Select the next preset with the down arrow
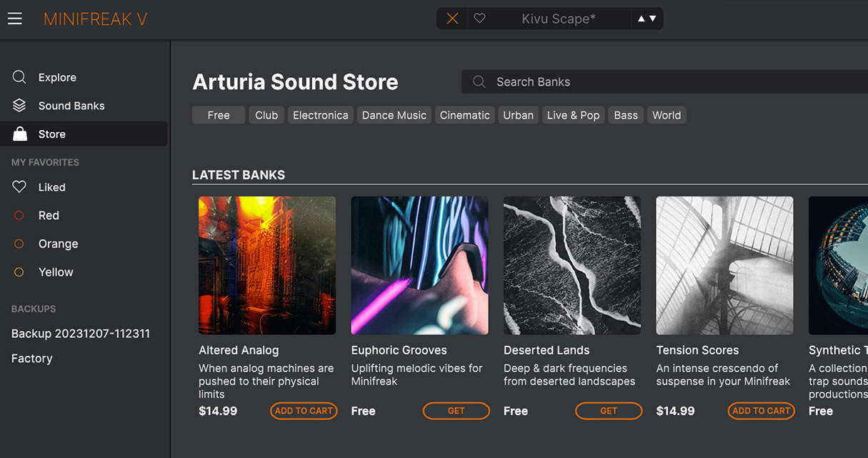Screen dimensions: 868x458 point(652,19)
